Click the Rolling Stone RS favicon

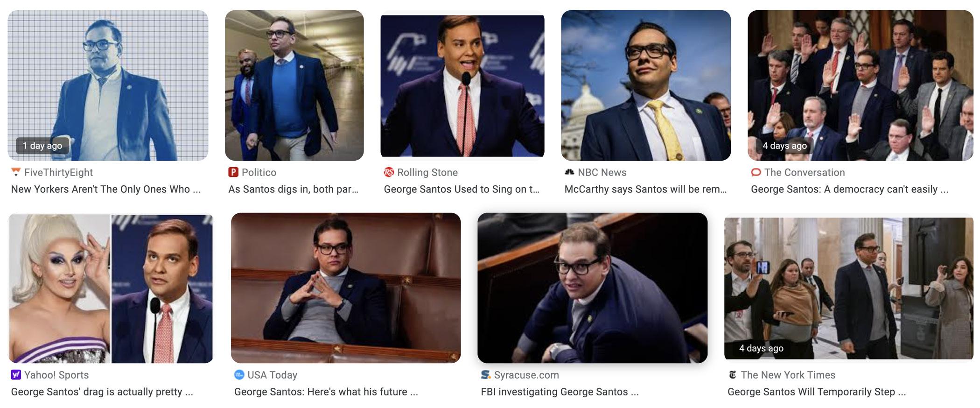389,172
